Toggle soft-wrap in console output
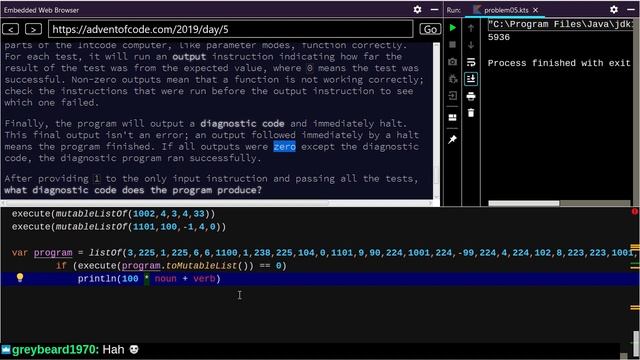 click(471, 62)
